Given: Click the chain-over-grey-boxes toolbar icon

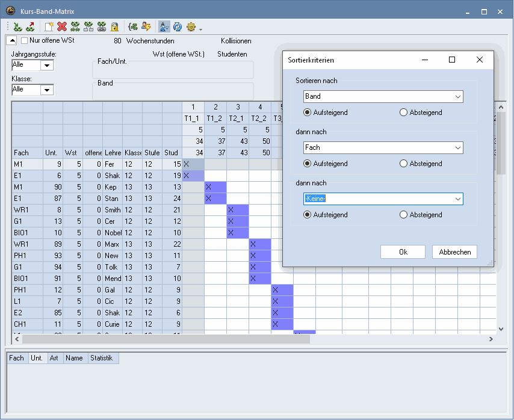Looking at the screenshot, I should [88, 27].
